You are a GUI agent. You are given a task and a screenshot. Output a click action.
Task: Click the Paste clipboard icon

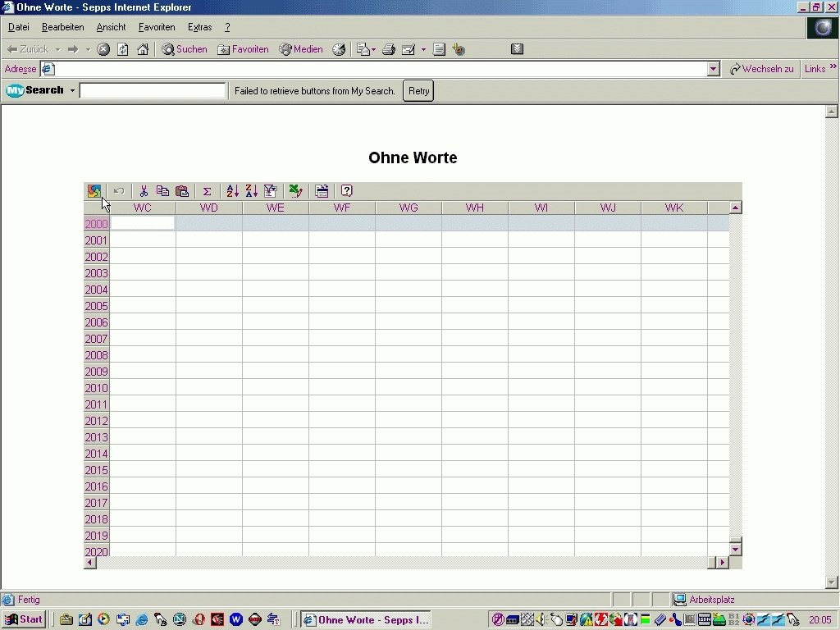(x=182, y=191)
